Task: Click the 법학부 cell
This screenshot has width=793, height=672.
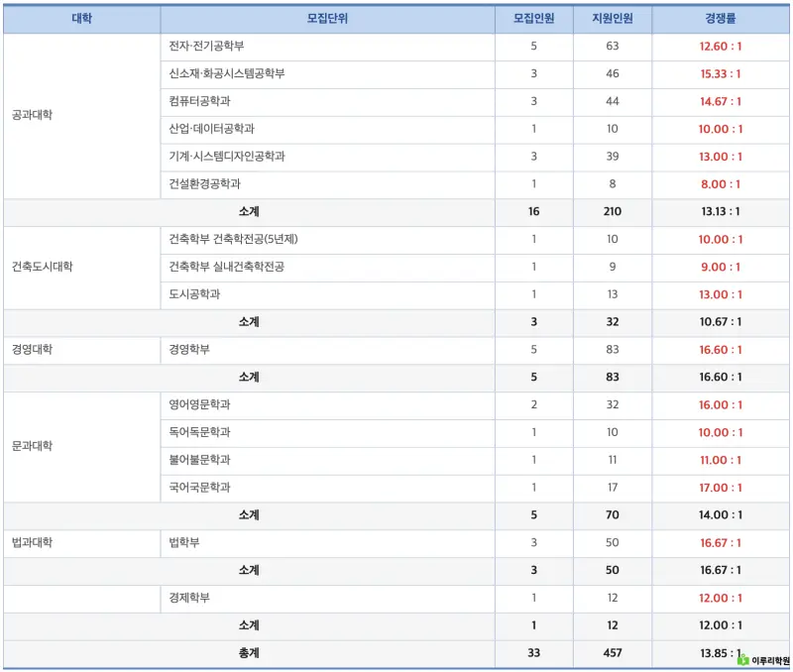Action: pyautogui.click(x=327, y=543)
